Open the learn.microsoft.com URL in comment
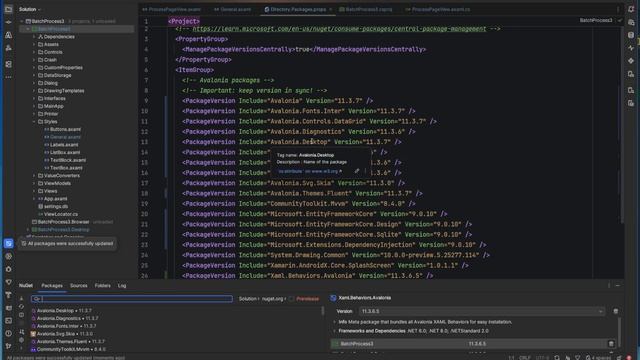640x360 pixels. click(339, 29)
